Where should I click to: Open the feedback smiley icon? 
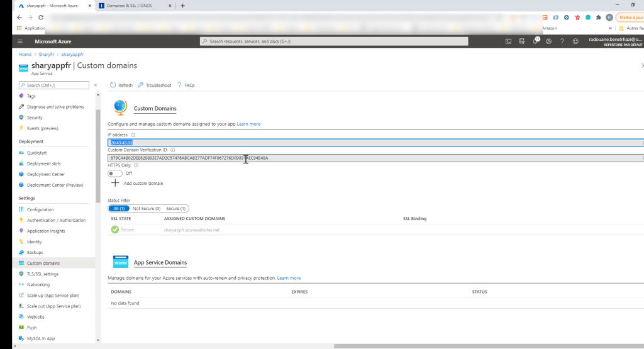575,42
